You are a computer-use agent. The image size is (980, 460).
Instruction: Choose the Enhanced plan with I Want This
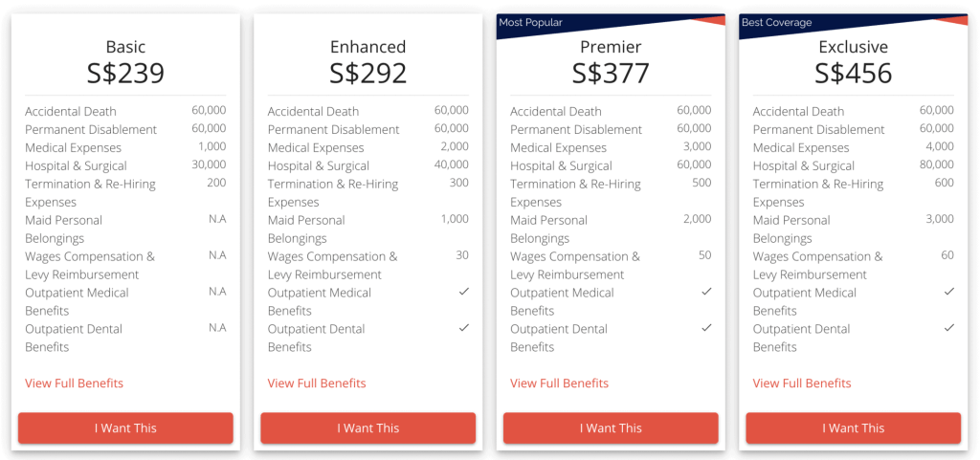(368, 428)
